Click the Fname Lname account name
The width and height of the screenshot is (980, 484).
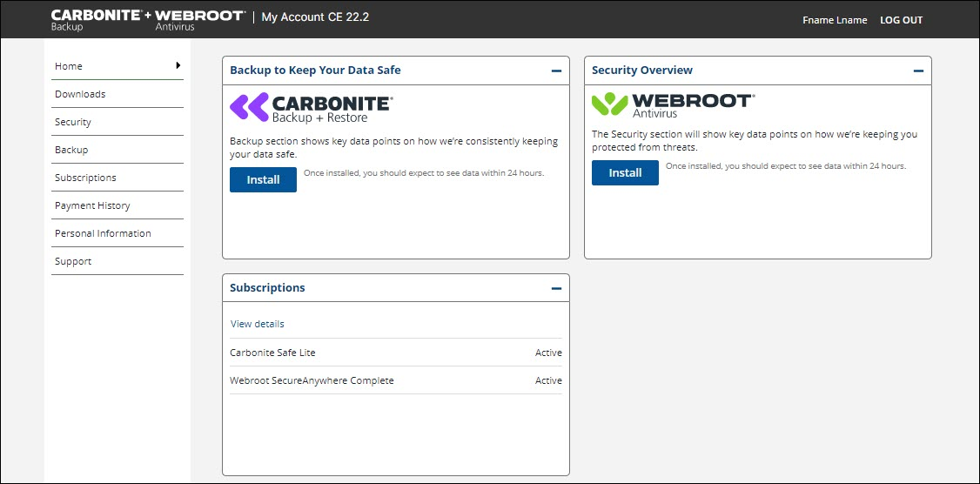pos(835,20)
